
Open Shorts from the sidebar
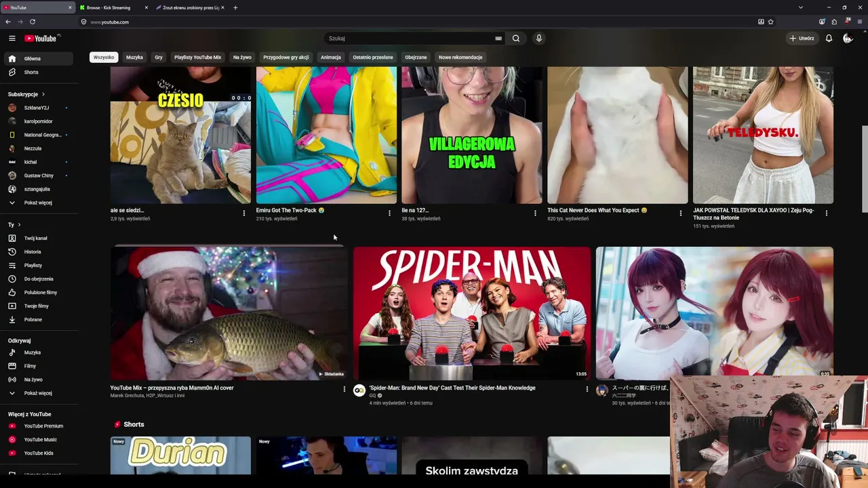(40, 73)
